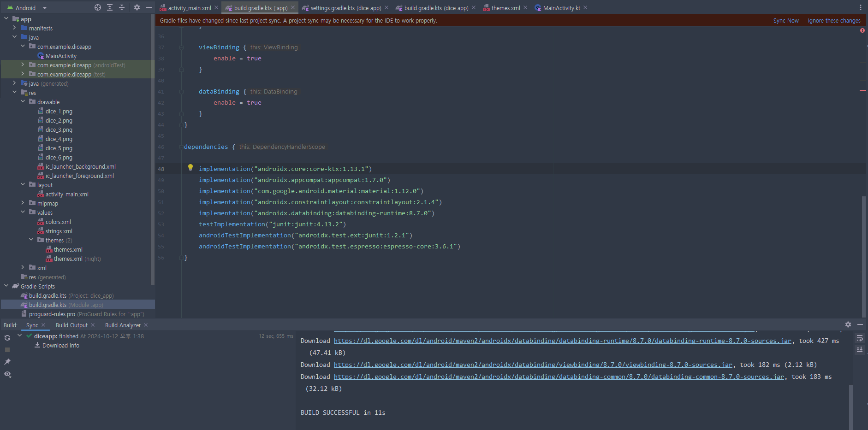Close the activity_main.xml editor tab
This screenshot has width=868, height=430.
point(216,7)
